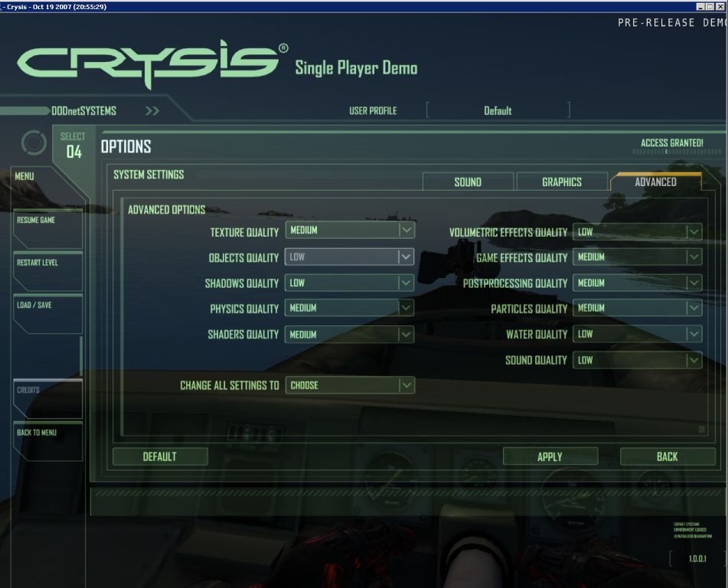
Task: Click the circular ring icon beside Select 04
Action: pos(34,142)
